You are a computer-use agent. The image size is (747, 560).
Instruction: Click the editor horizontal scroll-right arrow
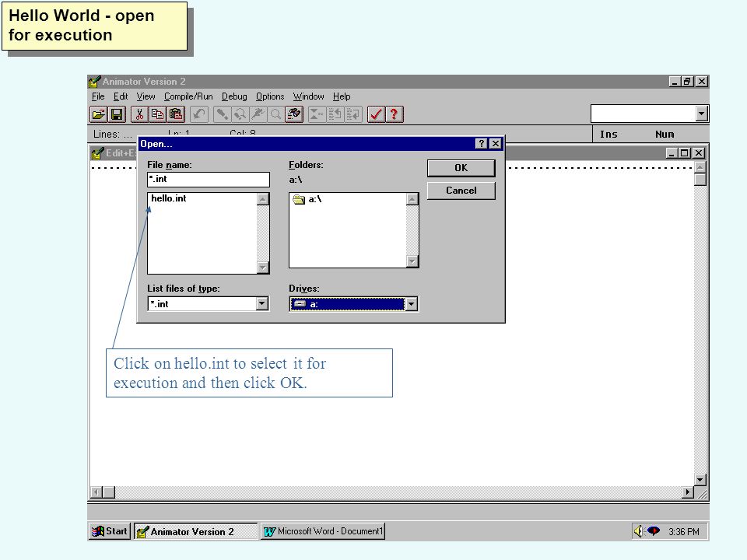click(x=687, y=492)
